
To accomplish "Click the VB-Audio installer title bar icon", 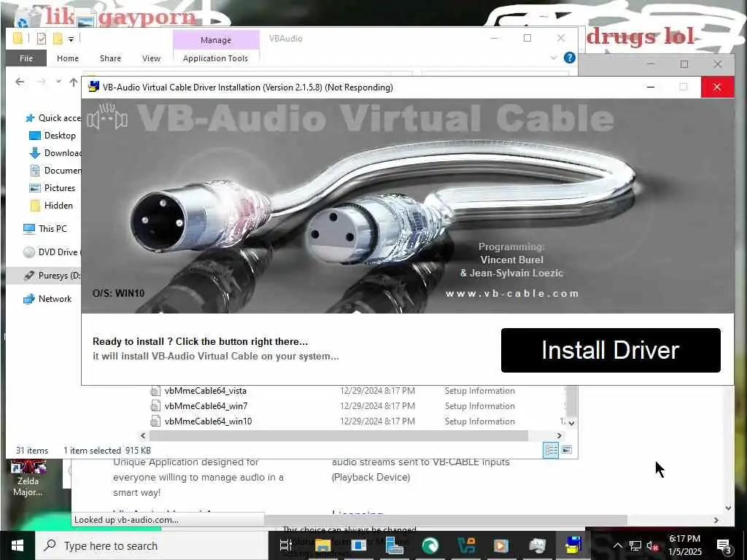I will click(94, 87).
